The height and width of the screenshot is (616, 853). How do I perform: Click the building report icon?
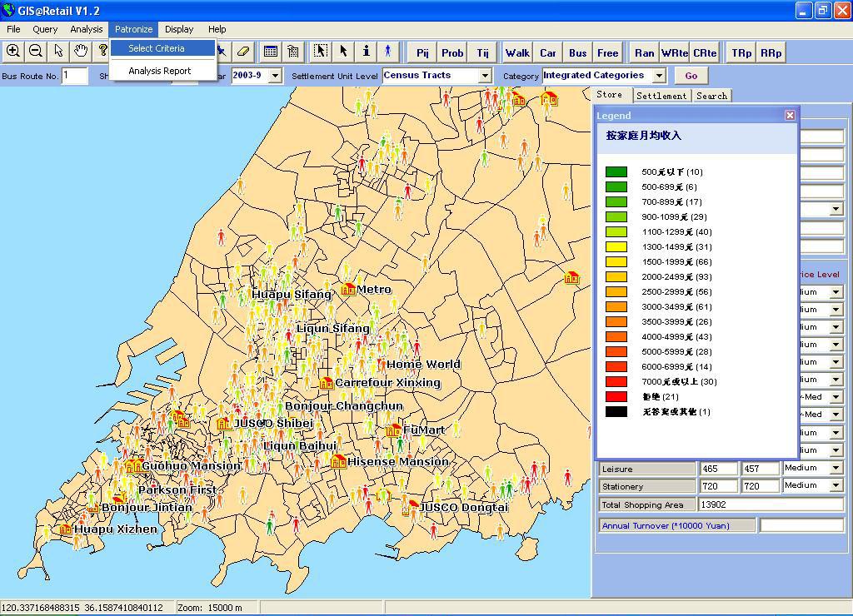coord(292,52)
